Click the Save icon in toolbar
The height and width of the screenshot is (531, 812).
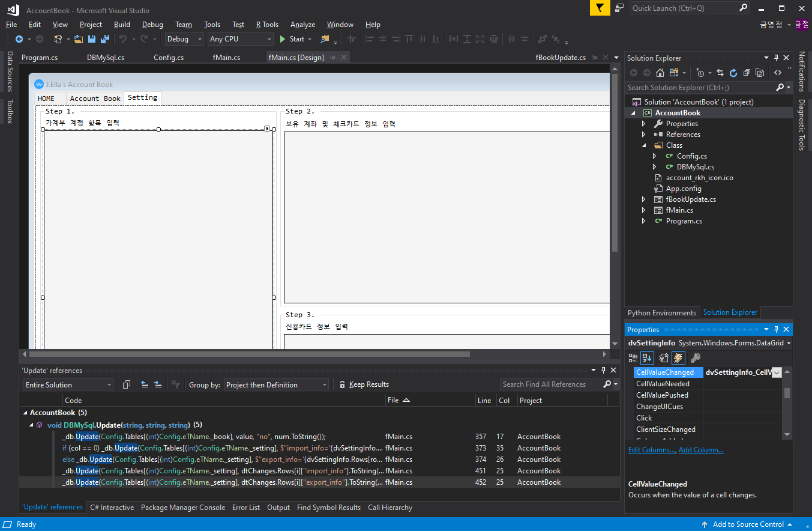click(x=92, y=39)
